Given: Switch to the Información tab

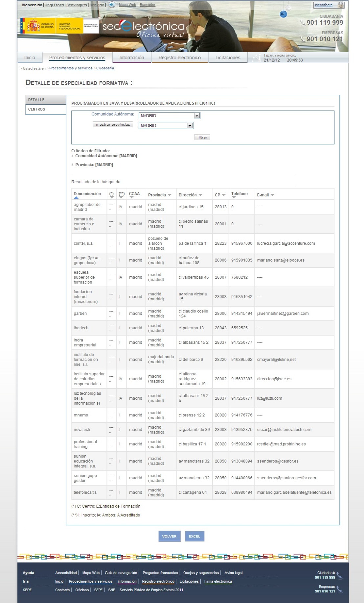Looking at the screenshot, I should [x=132, y=58].
